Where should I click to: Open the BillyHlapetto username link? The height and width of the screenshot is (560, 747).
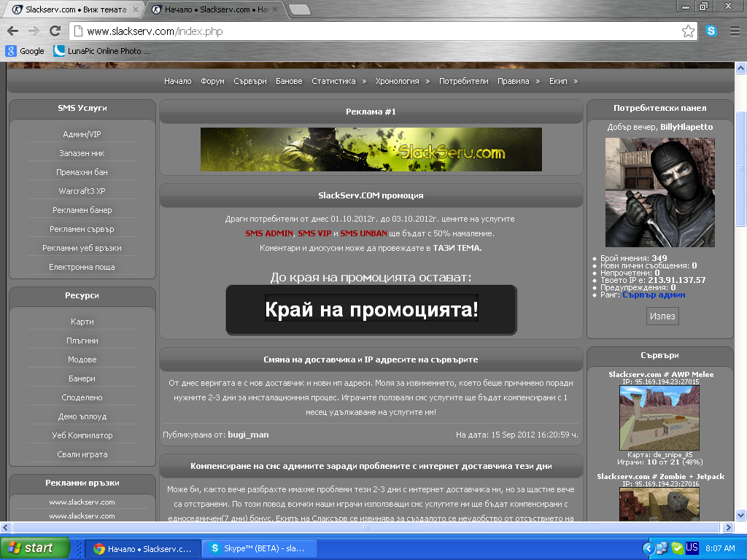pyautogui.click(x=686, y=127)
